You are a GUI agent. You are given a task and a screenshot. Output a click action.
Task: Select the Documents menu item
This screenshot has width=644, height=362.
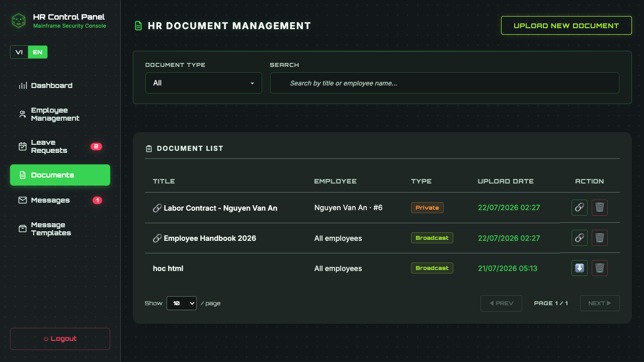pyautogui.click(x=60, y=175)
